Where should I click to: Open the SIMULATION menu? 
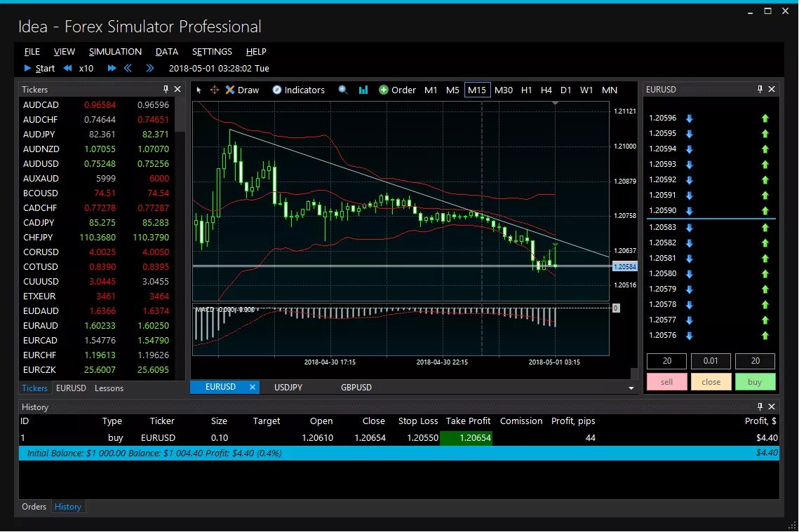(115, 52)
